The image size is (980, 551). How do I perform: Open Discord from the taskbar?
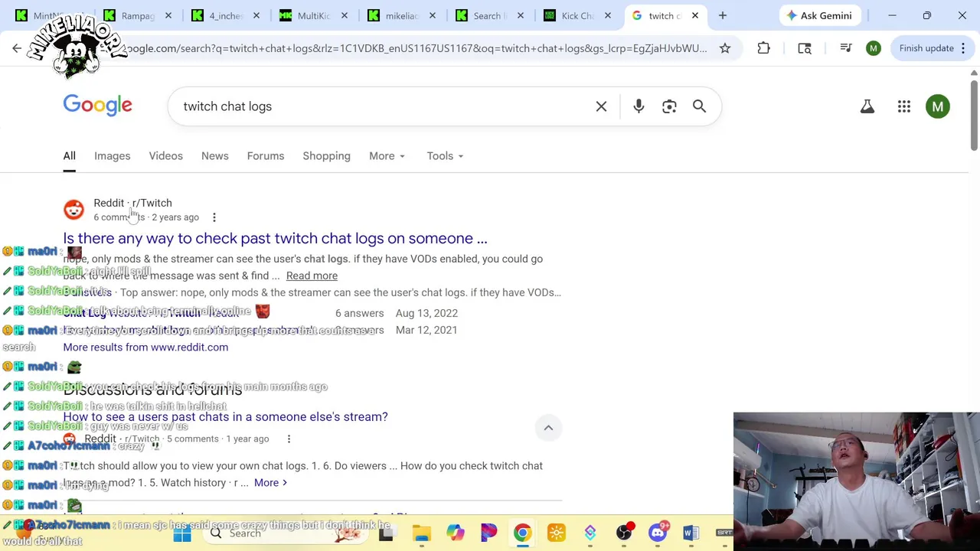(658, 533)
